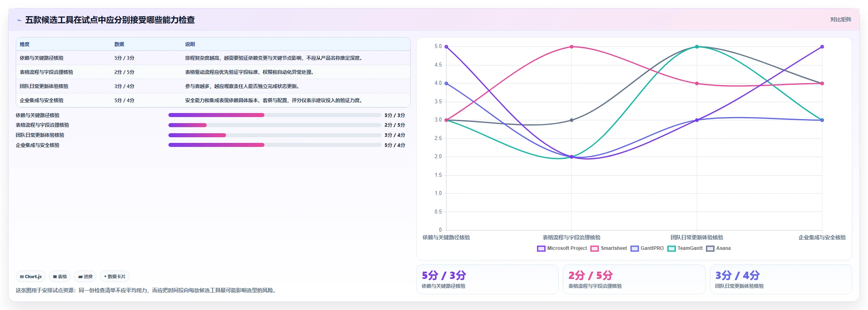Click the heading 五款候选工具在试点中应分别接受哪些能力检查
This screenshot has width=868, height=310.
110,20
